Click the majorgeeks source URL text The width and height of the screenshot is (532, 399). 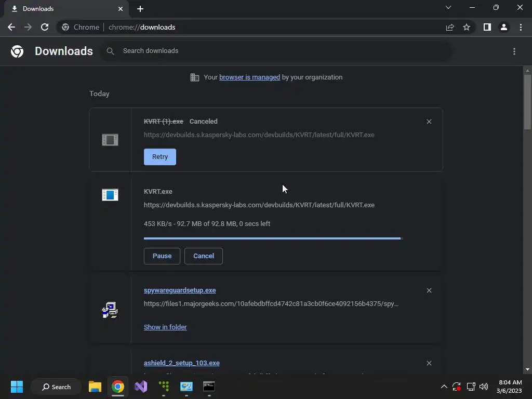point(271,303)
